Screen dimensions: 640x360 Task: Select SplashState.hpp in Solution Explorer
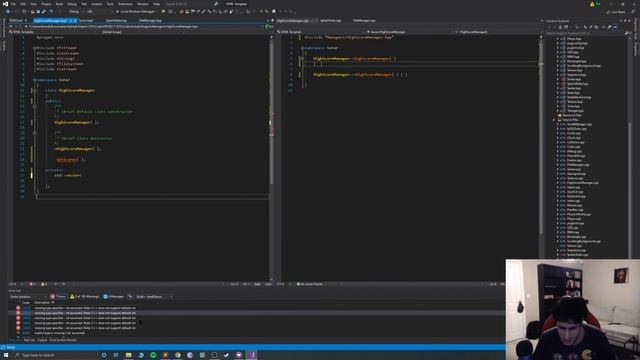577,84
